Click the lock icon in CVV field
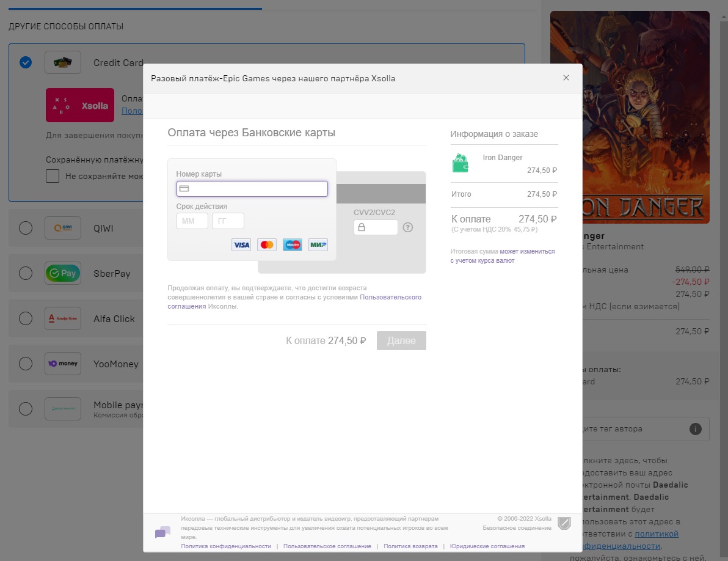The width and height of the screenshot is (728, 561). click(x=361, y=227)
